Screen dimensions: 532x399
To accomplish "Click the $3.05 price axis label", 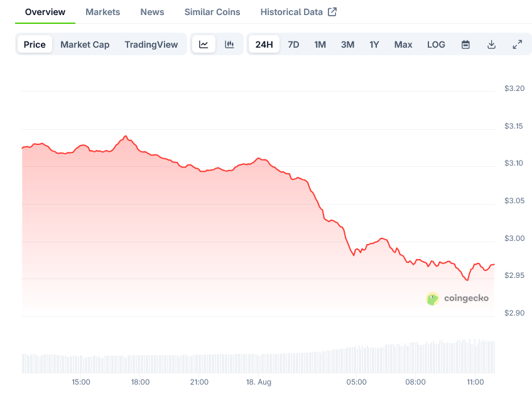I will click(x=514, y=201).
